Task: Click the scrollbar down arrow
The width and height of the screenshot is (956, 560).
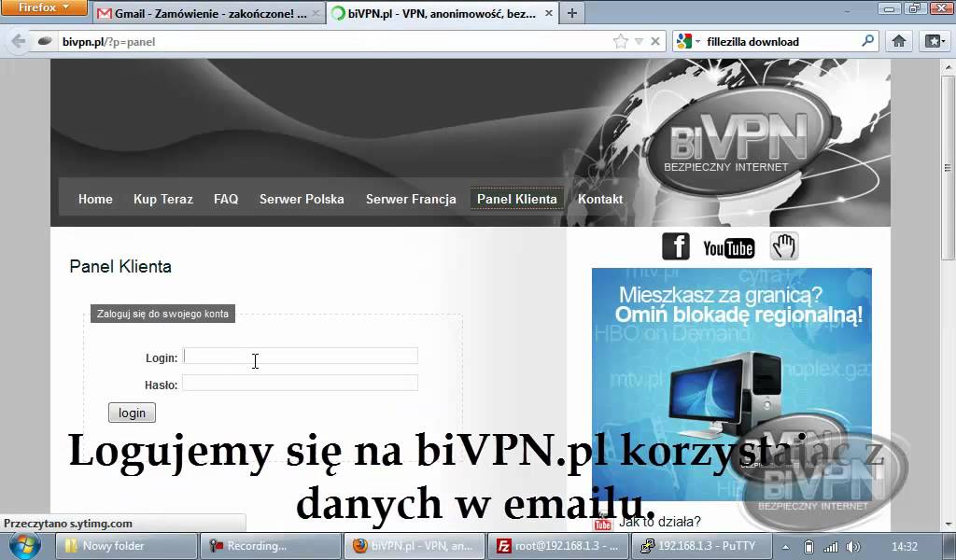Action: (948, 524)
